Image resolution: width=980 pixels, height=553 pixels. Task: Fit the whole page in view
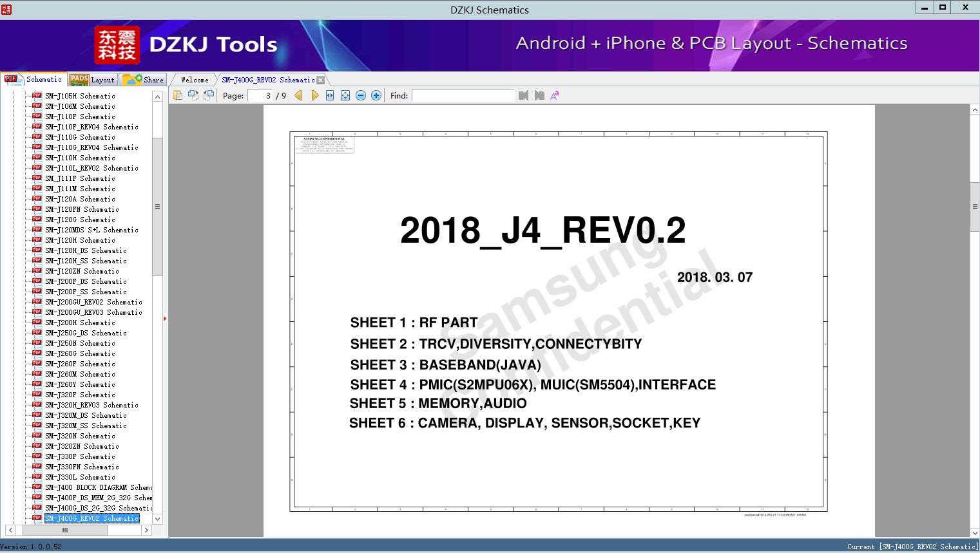point(345,95)
